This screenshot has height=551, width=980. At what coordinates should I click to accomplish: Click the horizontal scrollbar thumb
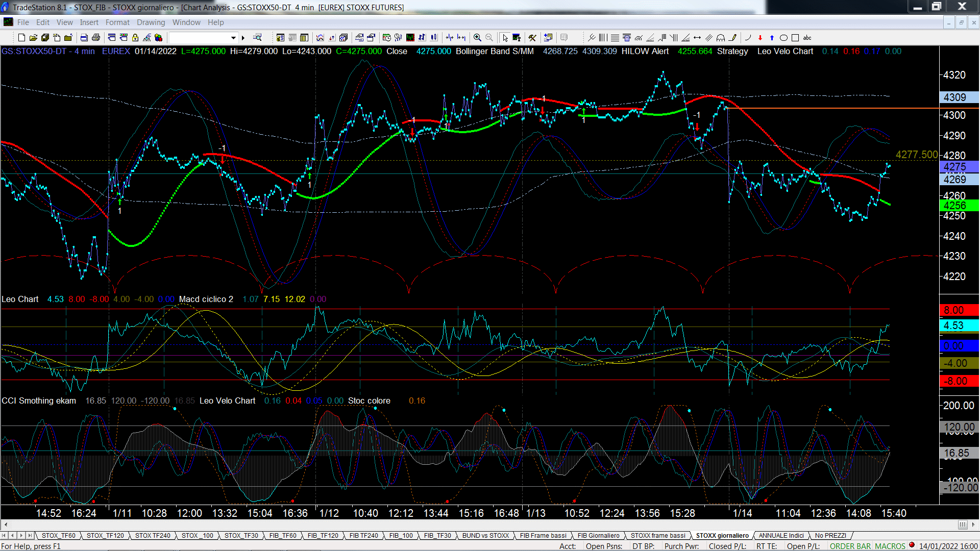point(963,524)
